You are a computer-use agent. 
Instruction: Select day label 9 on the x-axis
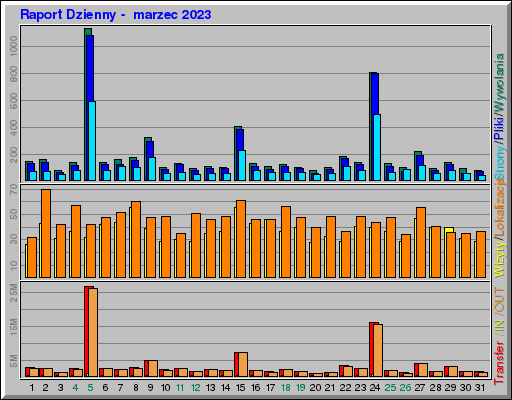(x=150, y=388)
